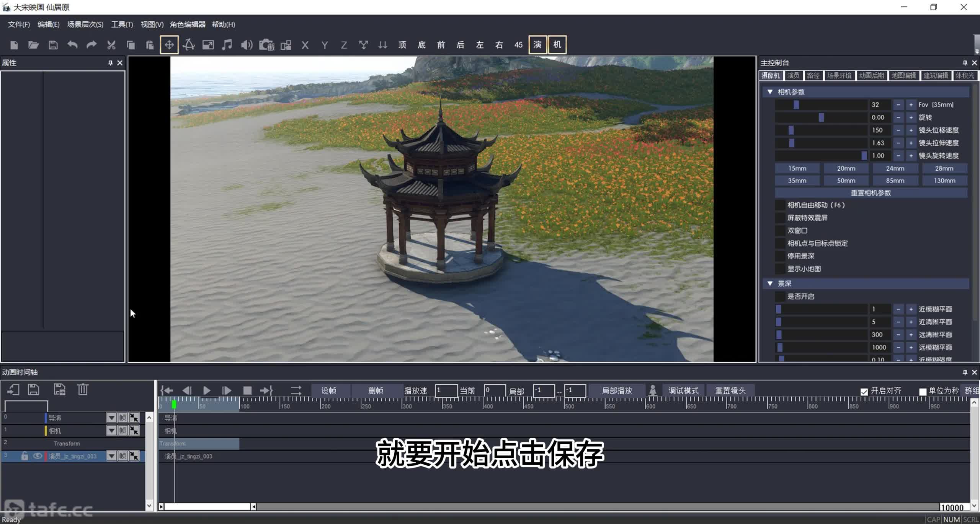Image resolution: width=980 pixels, height=524 pixels.
Task: Check the 停用景深 checkbox
Action: click(x=780, y=256)
